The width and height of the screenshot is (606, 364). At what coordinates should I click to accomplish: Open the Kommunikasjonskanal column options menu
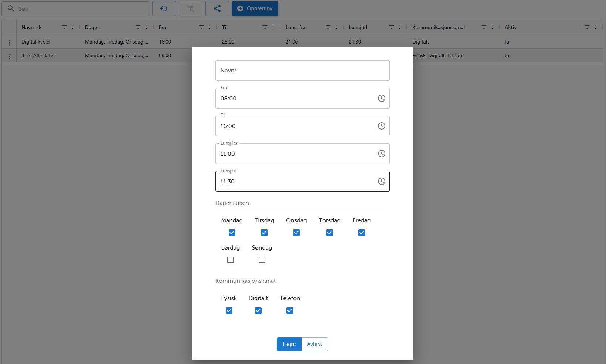tap(492, 27)
